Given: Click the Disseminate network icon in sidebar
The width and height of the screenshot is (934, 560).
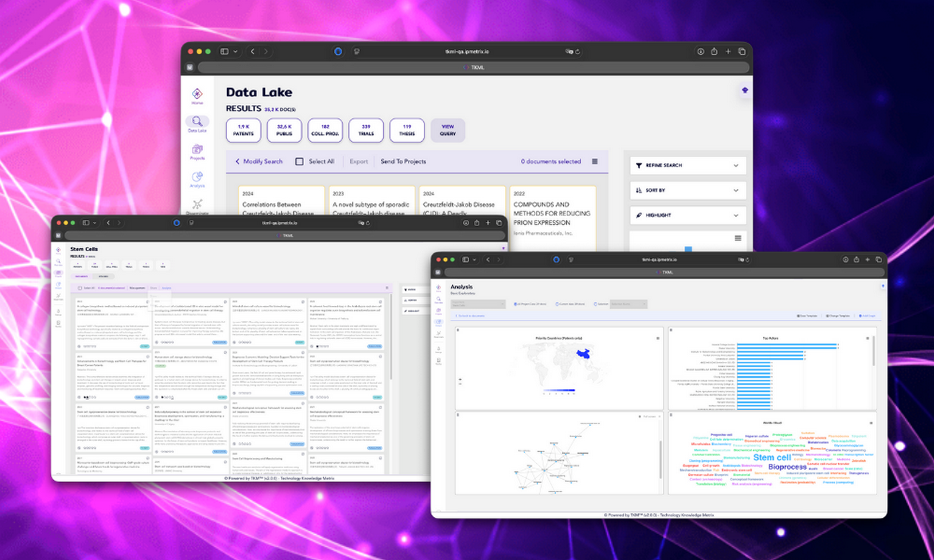Looking at the screenshot, I should [197, 205].
